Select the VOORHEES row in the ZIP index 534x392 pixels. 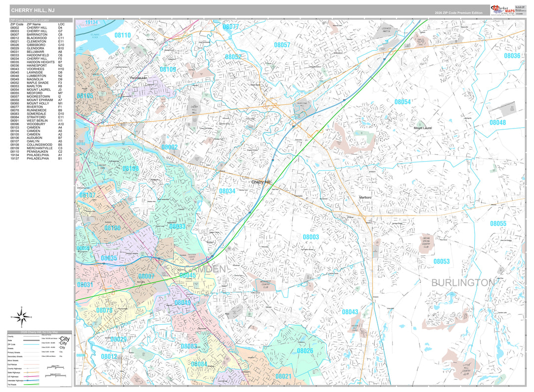(x=37, y=69)
